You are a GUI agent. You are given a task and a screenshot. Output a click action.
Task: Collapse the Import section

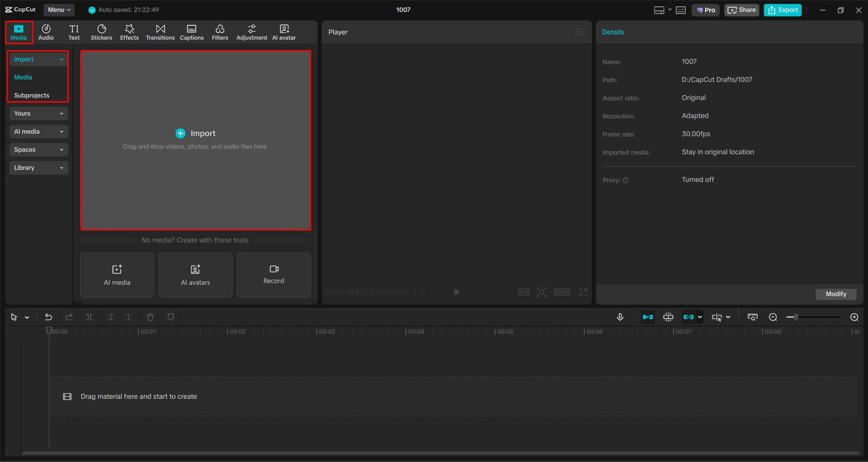coord(38,59)
